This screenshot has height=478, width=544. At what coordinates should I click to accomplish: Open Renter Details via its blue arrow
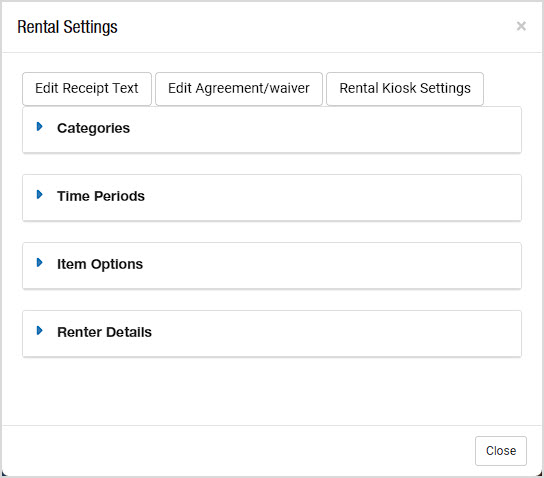pyautogui.click(x=40, y=331)
